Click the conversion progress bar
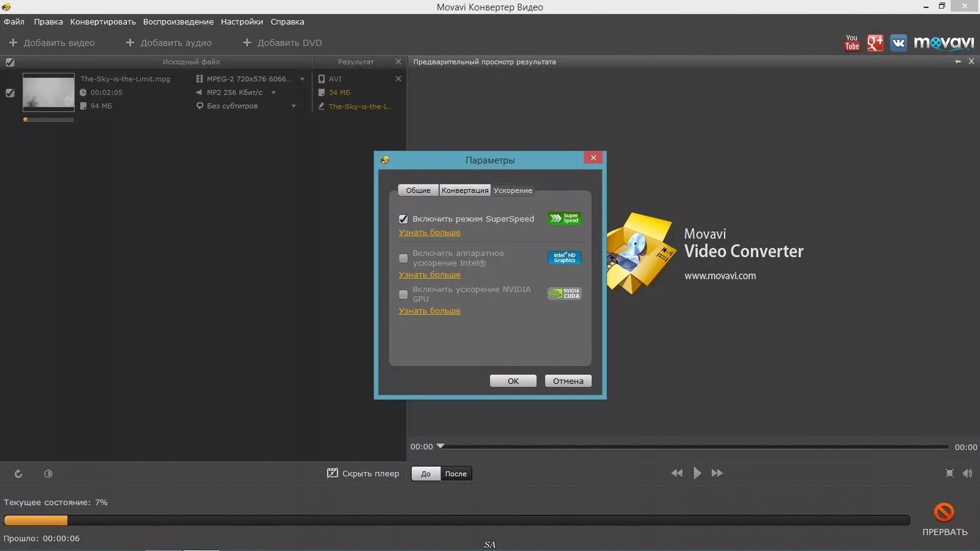The height and width of the screenshot is (551, 980). (457, 520)
